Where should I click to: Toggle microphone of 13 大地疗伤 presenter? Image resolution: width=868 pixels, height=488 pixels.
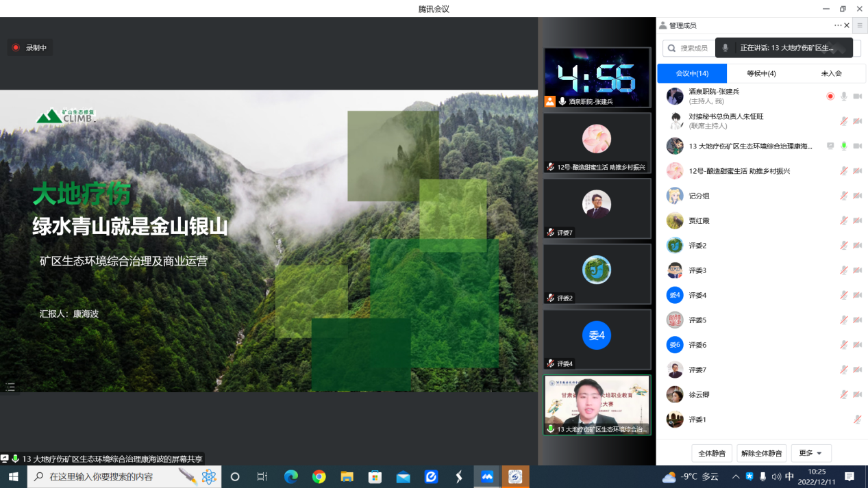[x=844, y=146]
